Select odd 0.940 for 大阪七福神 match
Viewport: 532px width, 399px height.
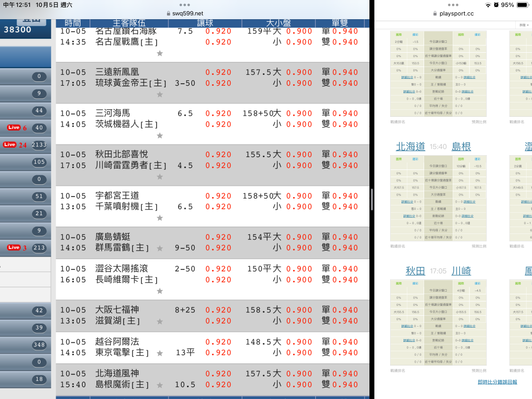pyautogui.click(x=345, y=310)
